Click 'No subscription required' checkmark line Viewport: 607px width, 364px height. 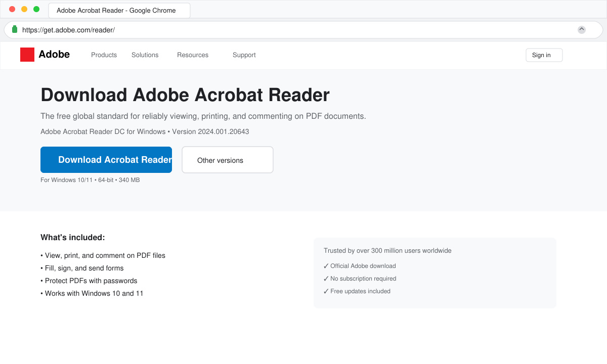360,279
